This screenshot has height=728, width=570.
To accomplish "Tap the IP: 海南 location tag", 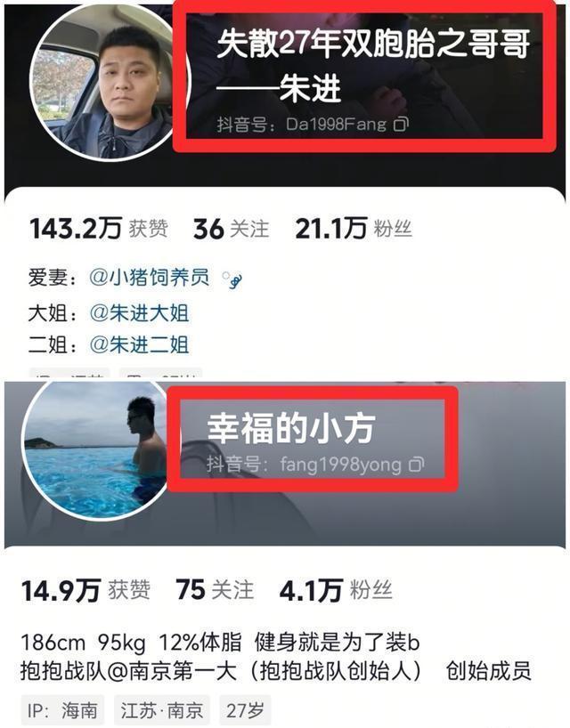I will point(62,710).
